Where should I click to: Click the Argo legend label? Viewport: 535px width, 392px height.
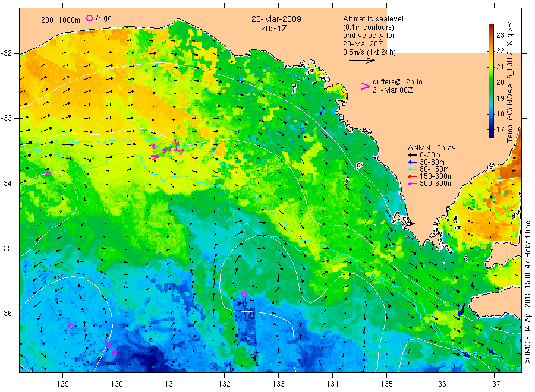point(103,18)
